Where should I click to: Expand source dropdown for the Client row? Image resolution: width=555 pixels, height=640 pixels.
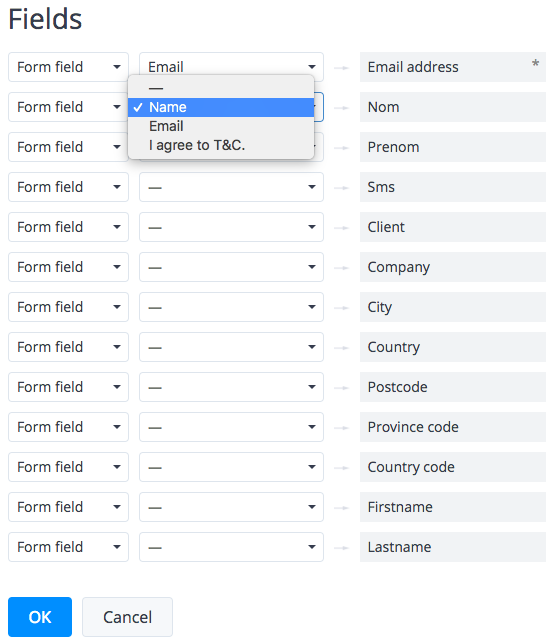click(x=231, y=227)
